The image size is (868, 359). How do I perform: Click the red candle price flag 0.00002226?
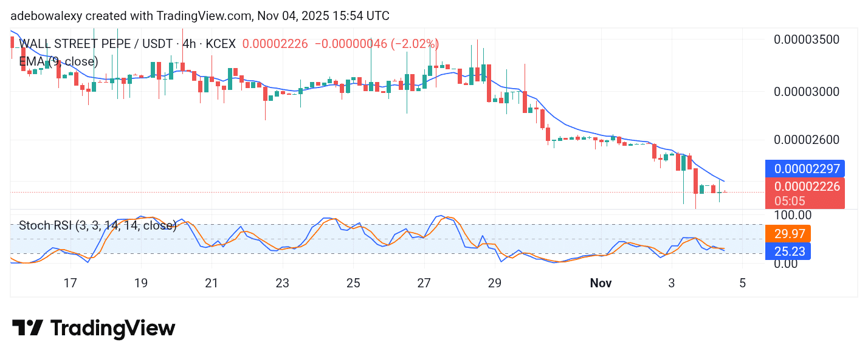(x=808, y=186)
